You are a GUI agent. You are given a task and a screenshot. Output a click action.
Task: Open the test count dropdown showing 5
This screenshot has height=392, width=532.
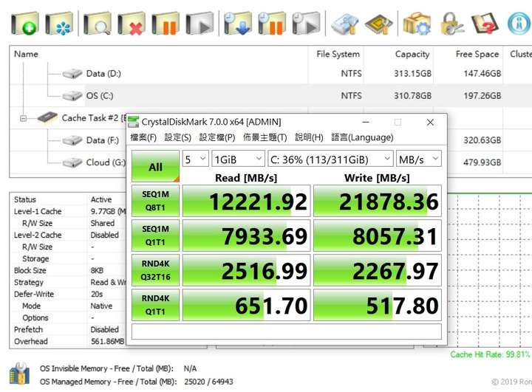point(195,159)
